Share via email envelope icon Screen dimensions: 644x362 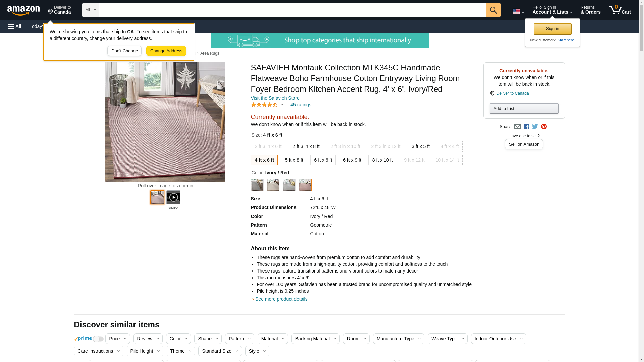point(517,127)
